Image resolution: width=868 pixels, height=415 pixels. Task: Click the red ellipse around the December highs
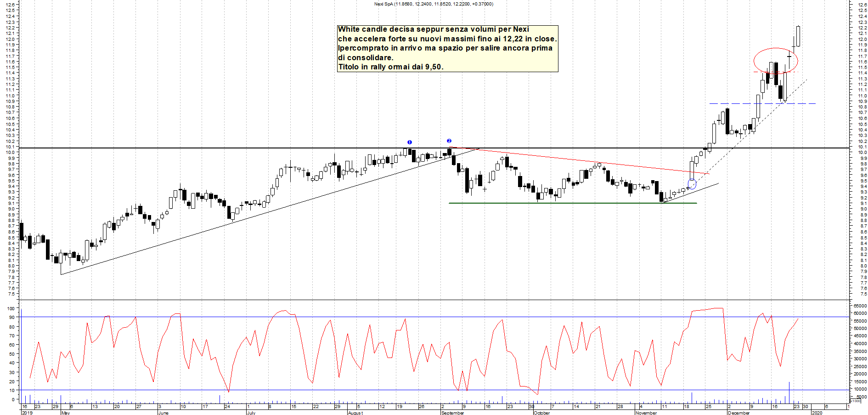pos(776,61)
